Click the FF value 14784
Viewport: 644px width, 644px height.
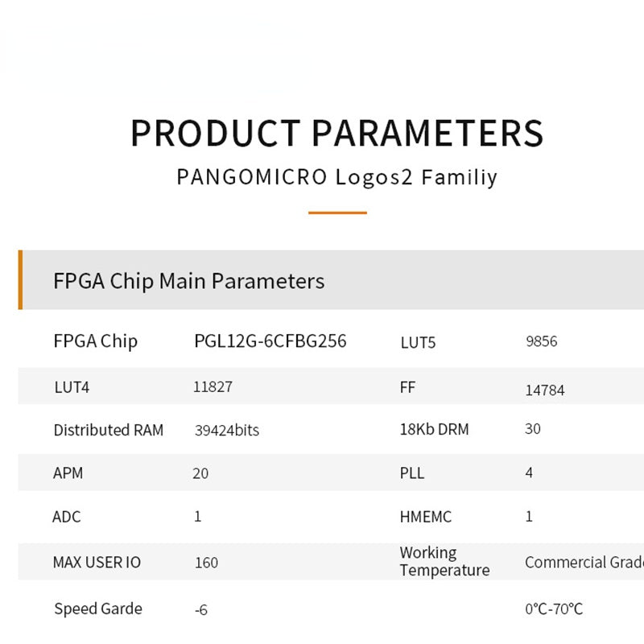544,390
